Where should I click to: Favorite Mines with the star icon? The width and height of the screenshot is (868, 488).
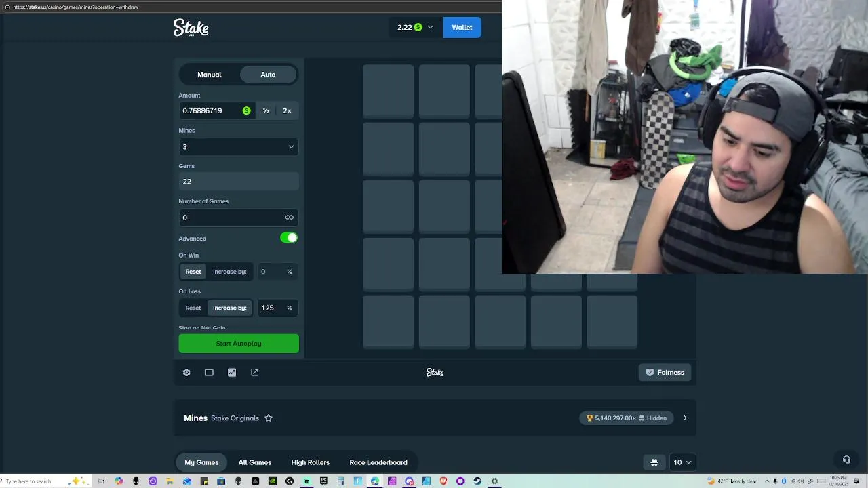click(269, 418)
